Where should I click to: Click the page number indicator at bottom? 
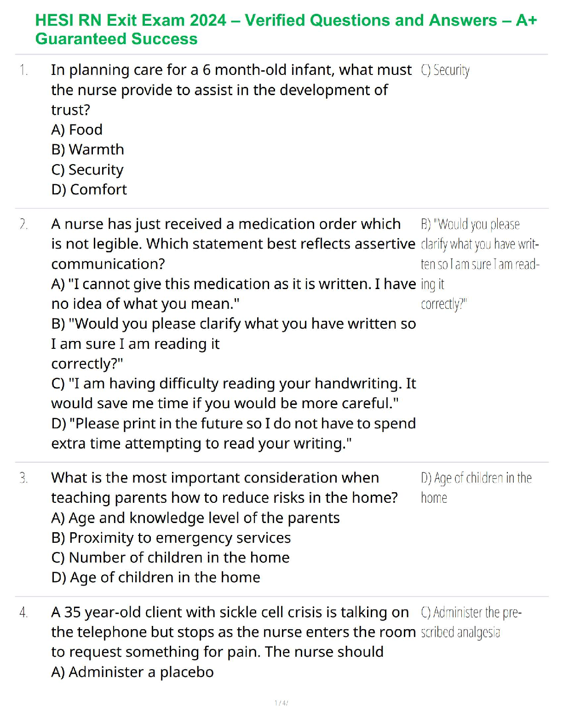tap(281, 703)
